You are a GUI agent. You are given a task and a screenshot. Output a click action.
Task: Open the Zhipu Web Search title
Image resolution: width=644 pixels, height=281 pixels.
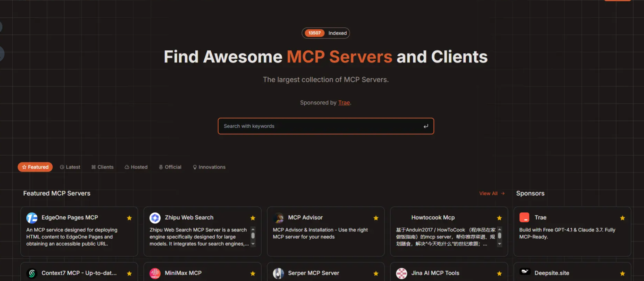(189, 218)
